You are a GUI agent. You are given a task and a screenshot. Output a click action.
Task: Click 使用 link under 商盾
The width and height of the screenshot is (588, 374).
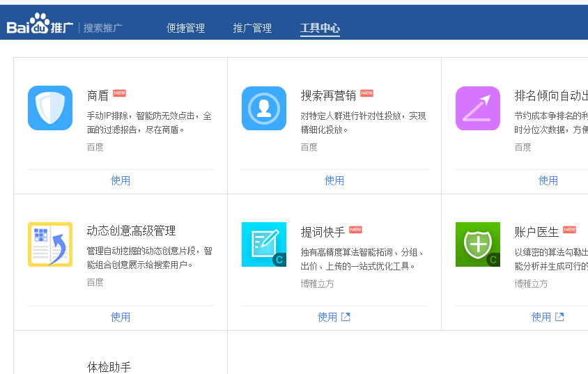121,180
